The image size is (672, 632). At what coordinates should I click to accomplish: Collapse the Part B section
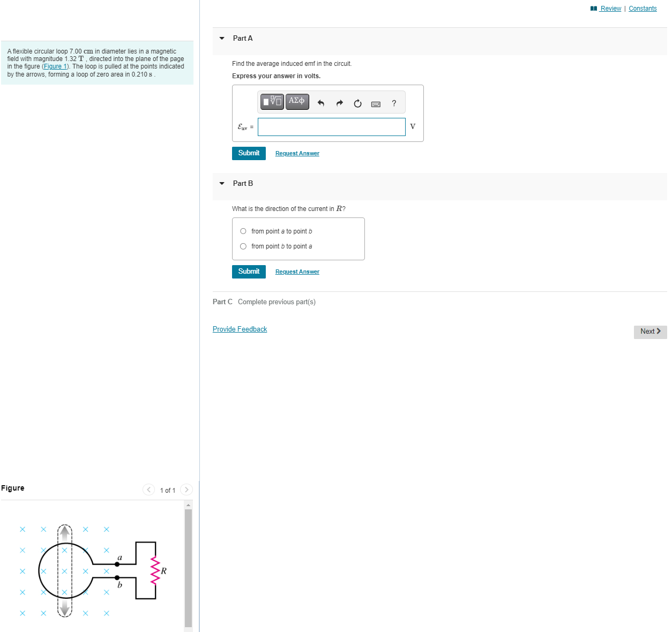[221, 183]
